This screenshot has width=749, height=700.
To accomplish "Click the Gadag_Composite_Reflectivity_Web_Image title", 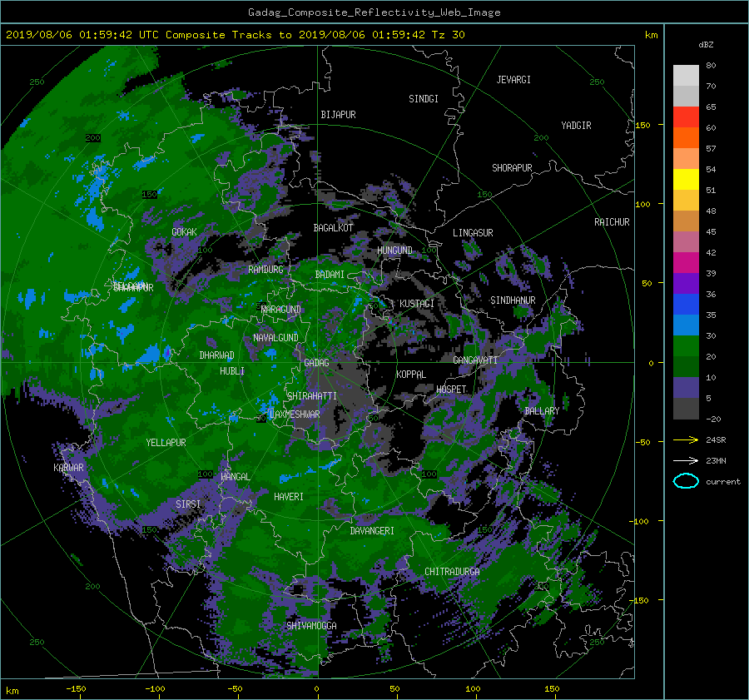I will pos(374,12).
